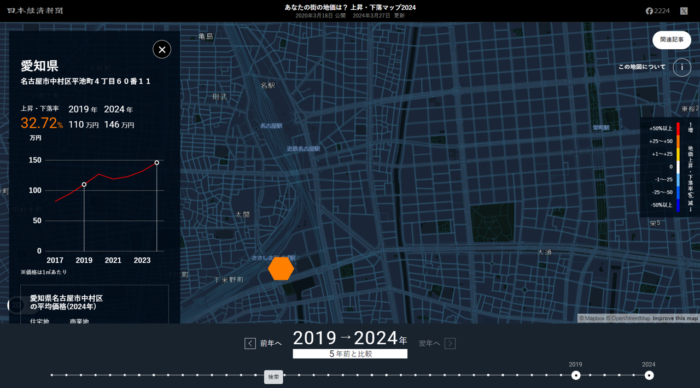Click the 2019 data point on the chart
Viewport: 700px width, 388px height.
84,184
